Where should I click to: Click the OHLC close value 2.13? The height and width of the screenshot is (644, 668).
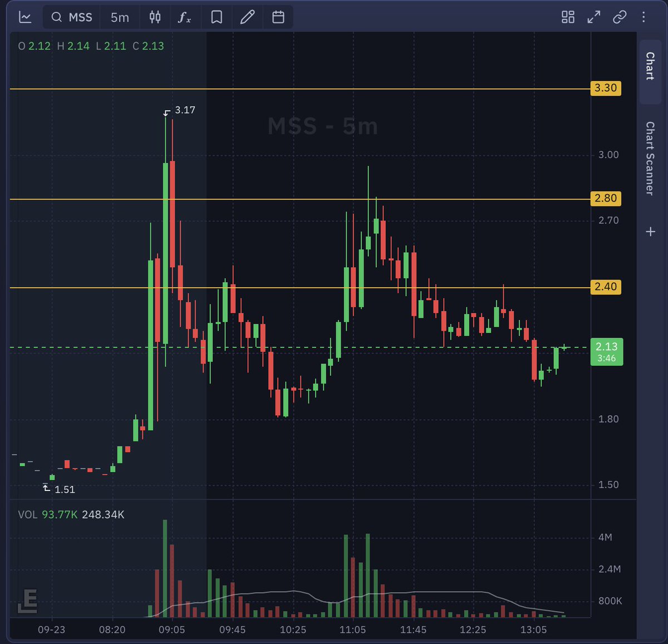pyautogui.click(x=153, y=46)
